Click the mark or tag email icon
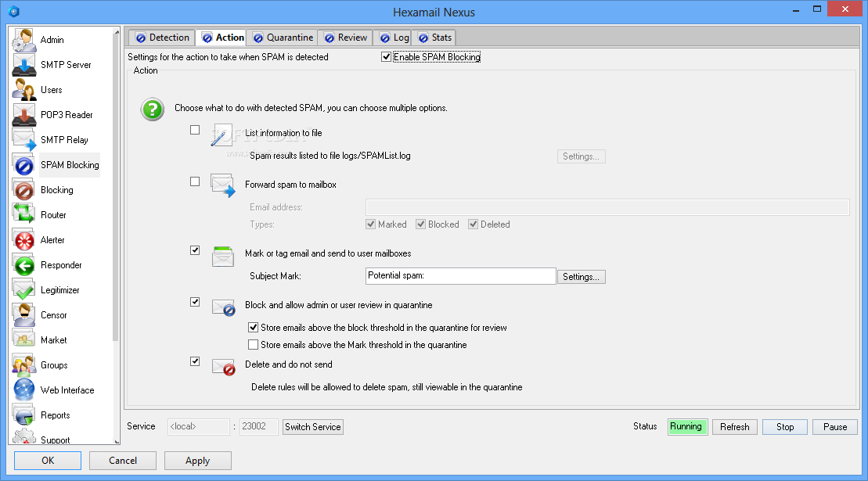Viewport: 868px width, 481px height. 223,256
